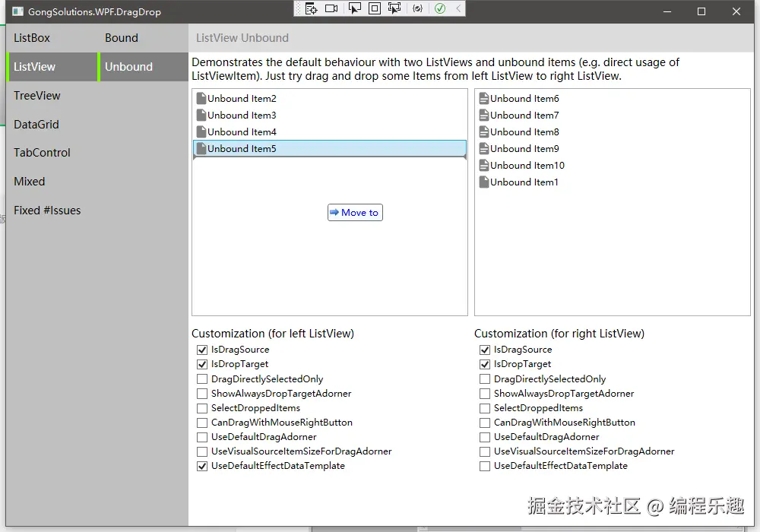
Task: Click the GongSolutions app icon in title bar
Action: tap(17, 11)
